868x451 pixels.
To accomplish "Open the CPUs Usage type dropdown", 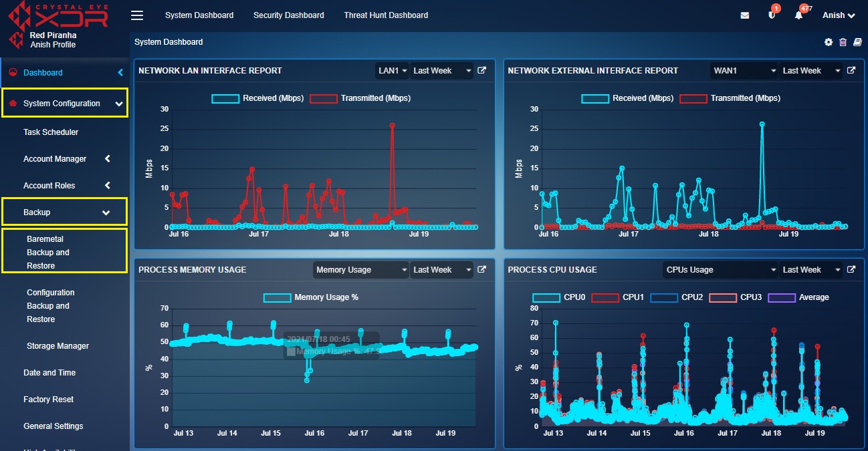I will (721, 269).
